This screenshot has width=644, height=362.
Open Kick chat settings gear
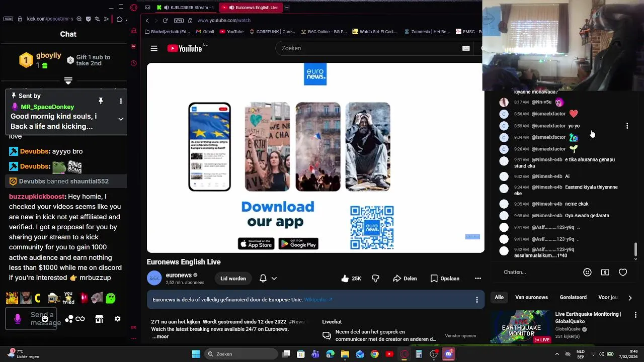coord(117,319)
